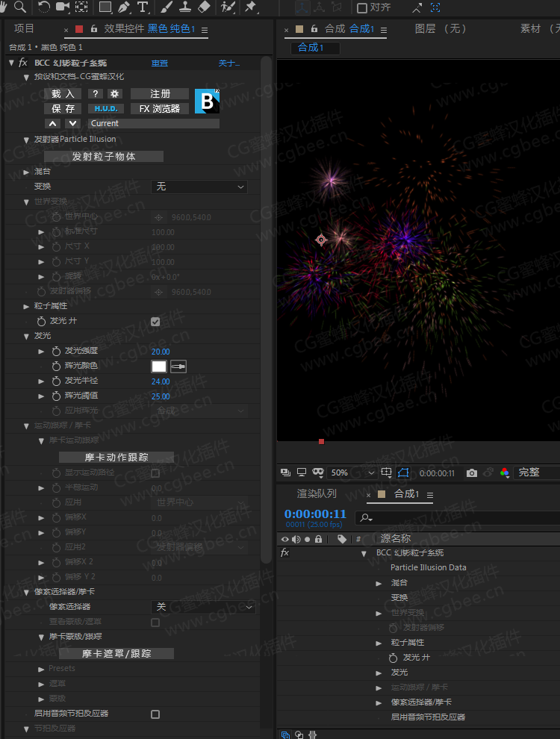This screenshot has height=739, width=560.
Task: Switch to the 项目 panel tab
Action: pyautogui.click(x=25, y=29)
